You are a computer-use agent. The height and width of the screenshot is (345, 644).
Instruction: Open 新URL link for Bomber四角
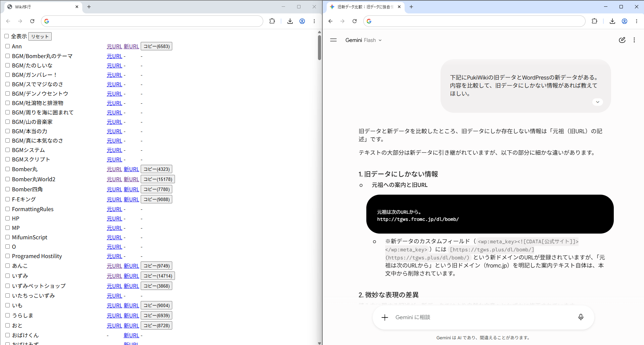click(131, 189)
